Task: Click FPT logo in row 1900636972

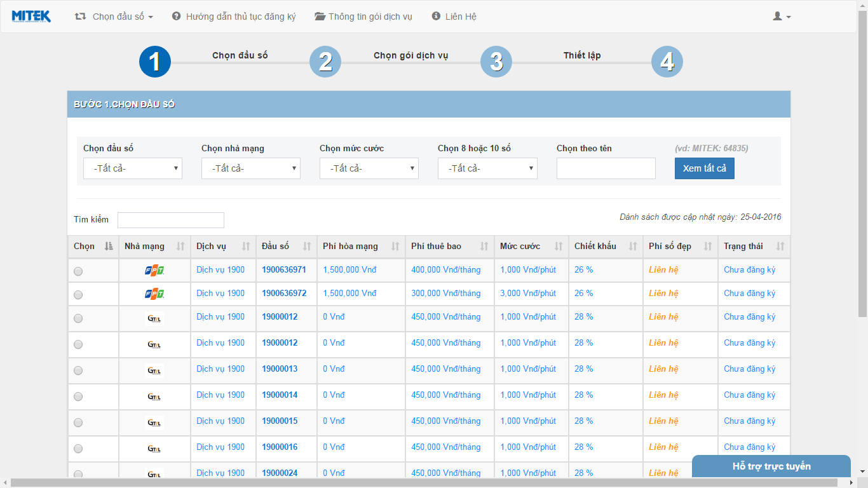Action: click(154, 294)
